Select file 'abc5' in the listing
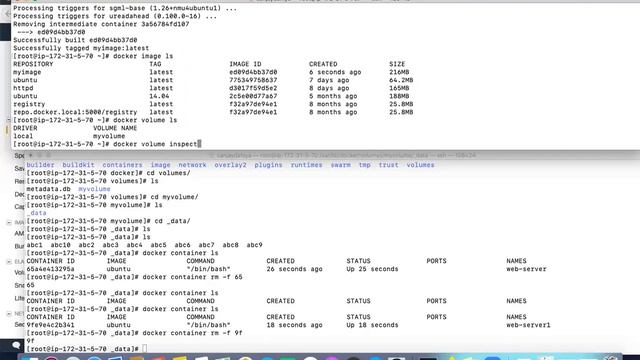Image resolution: width=640 pixels, height=360 pixels. [x=158, y=245]
